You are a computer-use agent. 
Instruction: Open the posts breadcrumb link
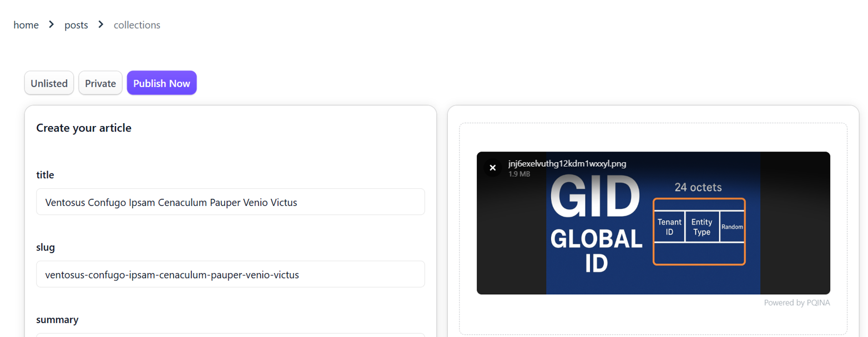pyautogui.click(x=76, y=25)
